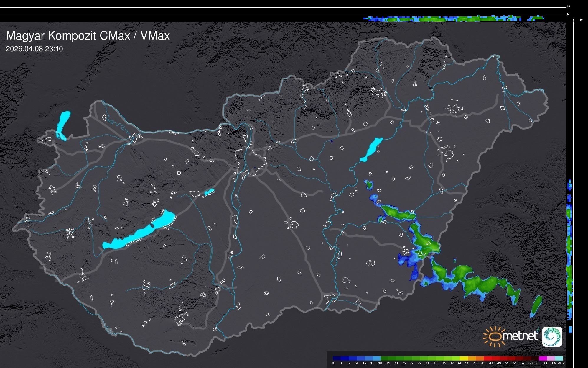Select the yellow swatch in dBZ legend

pyautogui.click(x=464, y=358)
